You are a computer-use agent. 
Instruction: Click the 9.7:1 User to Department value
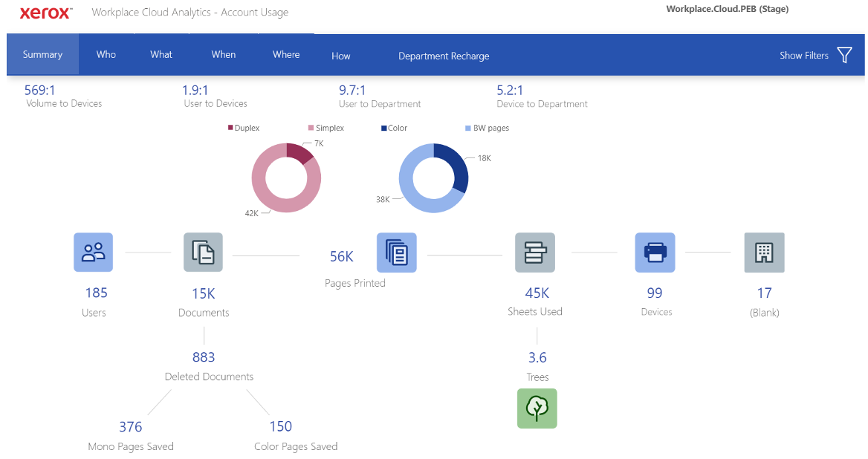point(352,90)
